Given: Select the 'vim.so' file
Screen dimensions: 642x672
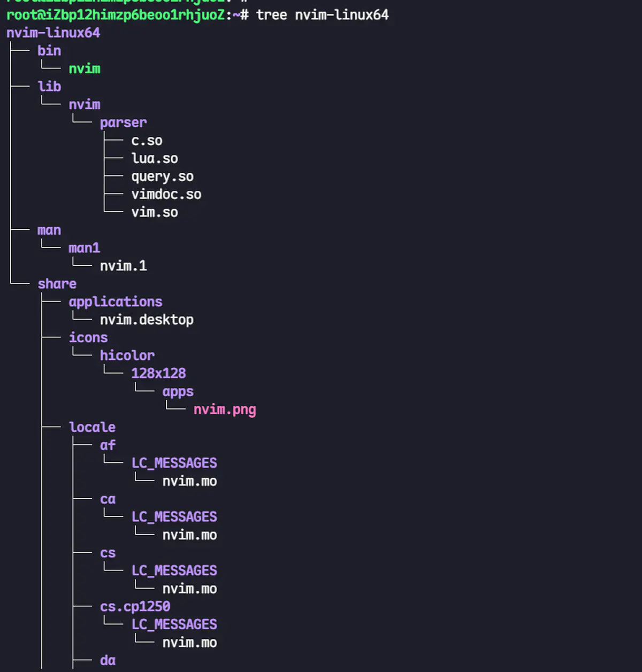Looking at the screenshot, I should pos(155,213).
